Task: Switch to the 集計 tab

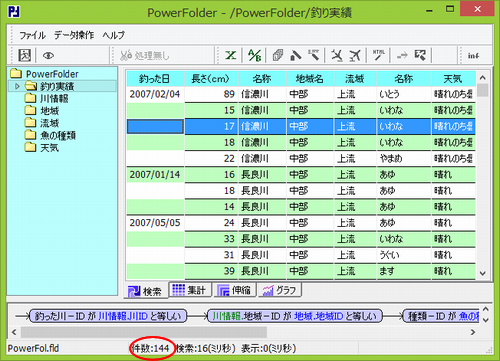Action: (190, 290)
